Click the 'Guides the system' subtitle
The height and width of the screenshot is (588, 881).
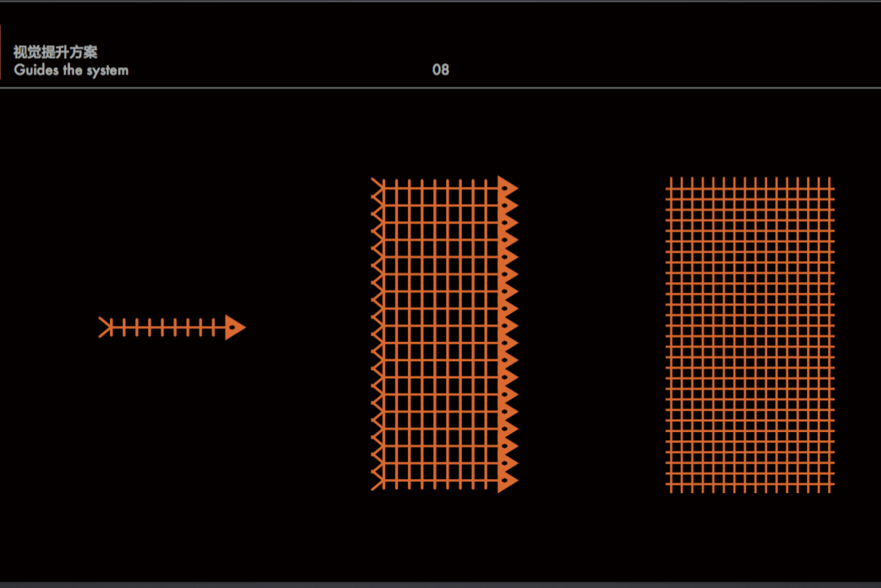71,70
